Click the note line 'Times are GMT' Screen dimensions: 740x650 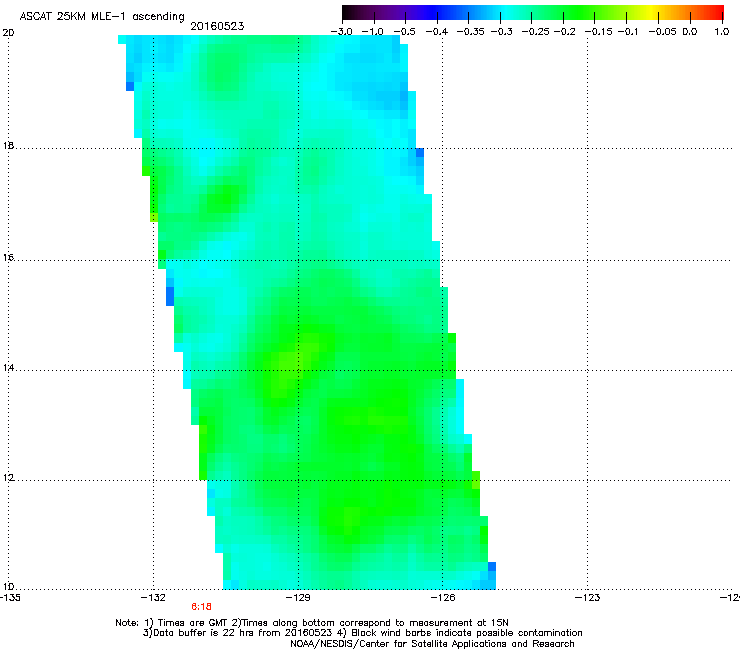[192, 623]
